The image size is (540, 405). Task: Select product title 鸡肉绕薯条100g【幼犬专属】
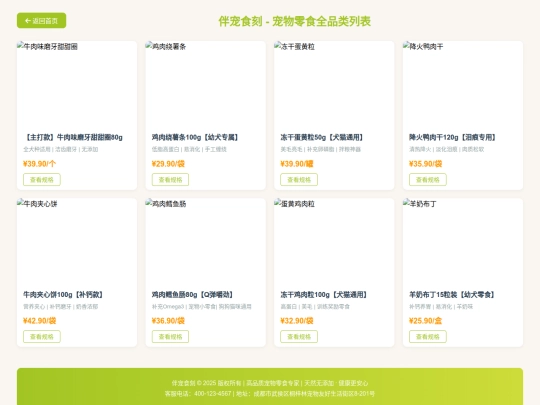[195, 137]
